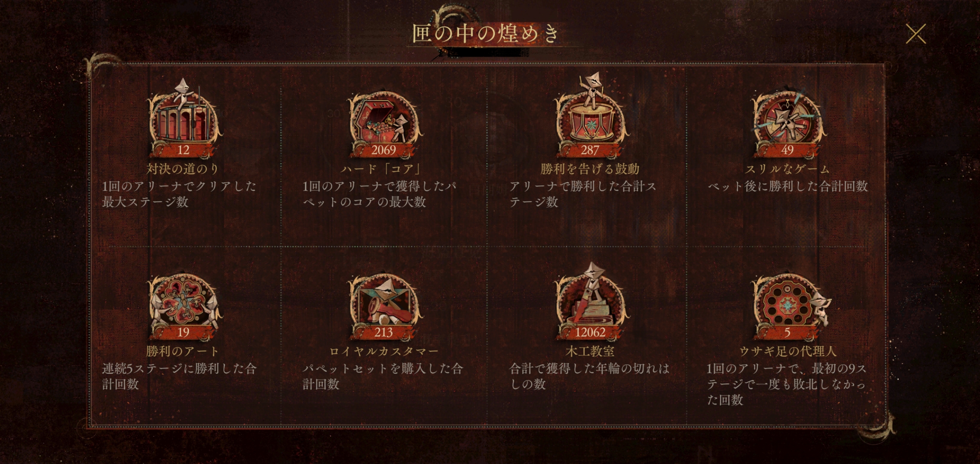Click the ロイヤルカスタマー puppet set badge
This screenshot has height=464, width=980.
[383, 306]
